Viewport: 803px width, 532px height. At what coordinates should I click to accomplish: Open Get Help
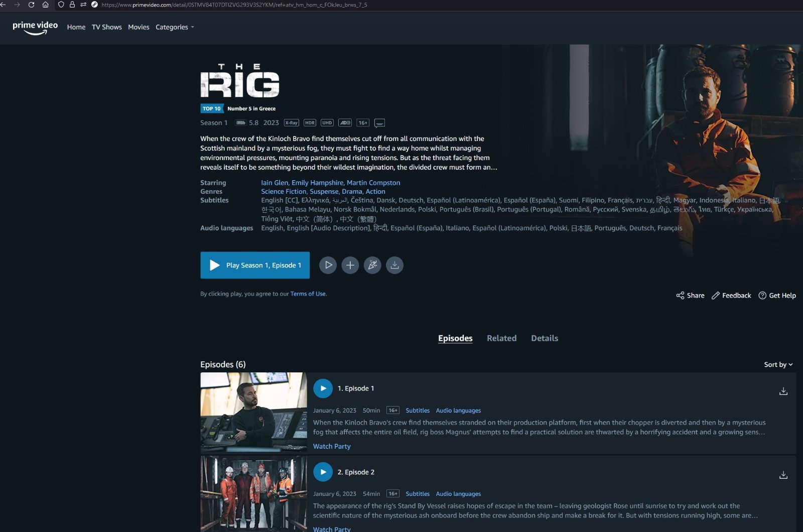coord(777,296)
